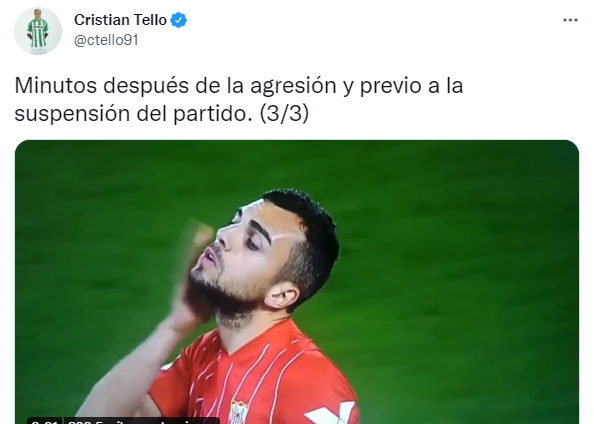Screen dimensions: 594x424
Task: Open the Cristian Tello display name link
Action: click(x=120, y=20)
